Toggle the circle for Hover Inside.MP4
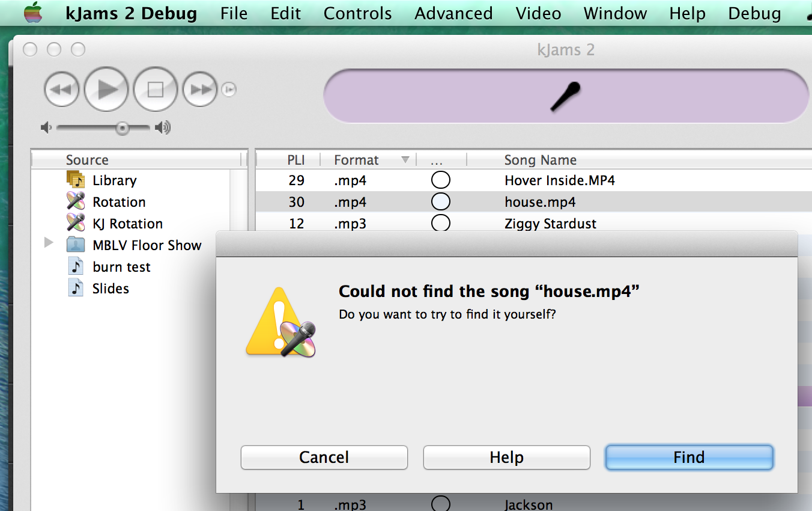This screenshot has height=511, width=812. point(441,180)
